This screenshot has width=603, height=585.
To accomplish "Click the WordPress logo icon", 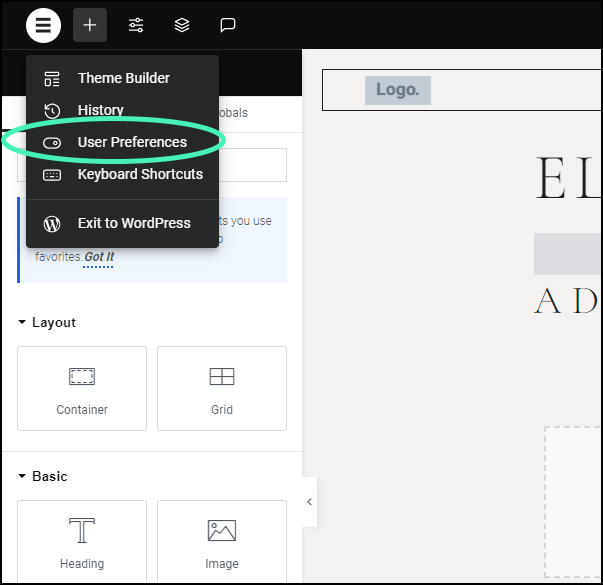I will click(52, 224).
